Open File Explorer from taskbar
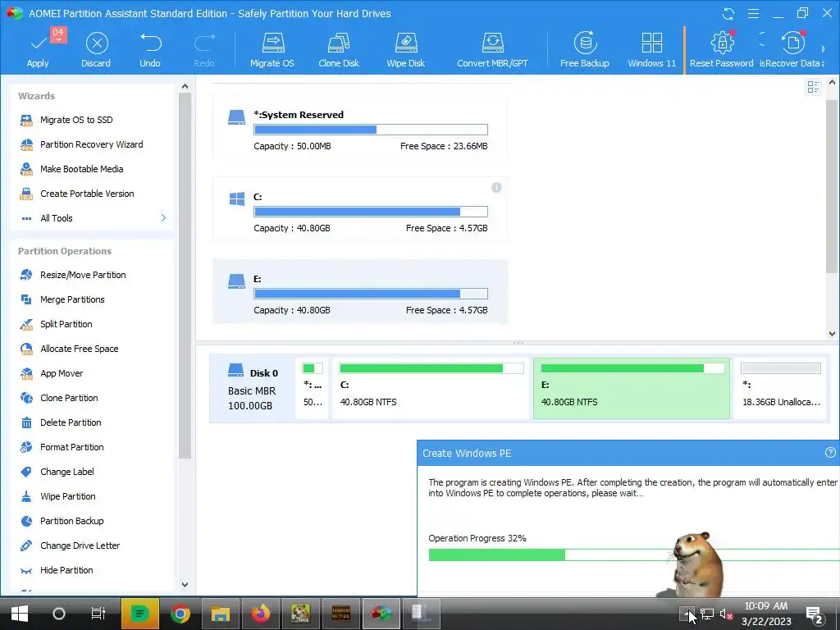Viewport: 840px width, 630px height. pyautogui.click(x=220, y=614)
